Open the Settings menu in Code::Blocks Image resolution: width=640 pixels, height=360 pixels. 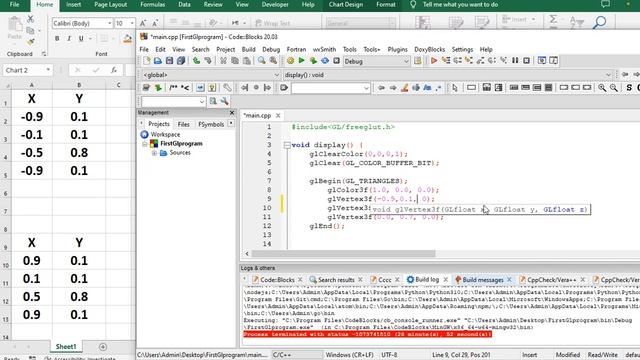tap(462, 49)
